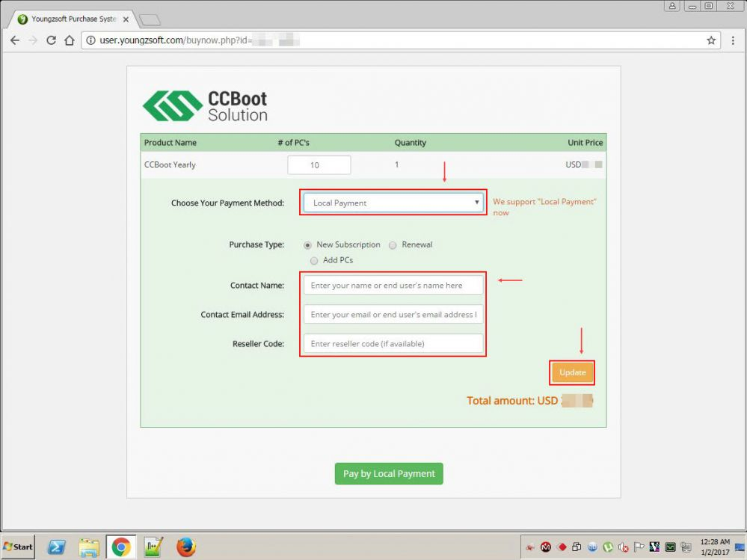Click the Pay by Local Payment button
This screenshot has width=747, height=560.
[389, 473]
